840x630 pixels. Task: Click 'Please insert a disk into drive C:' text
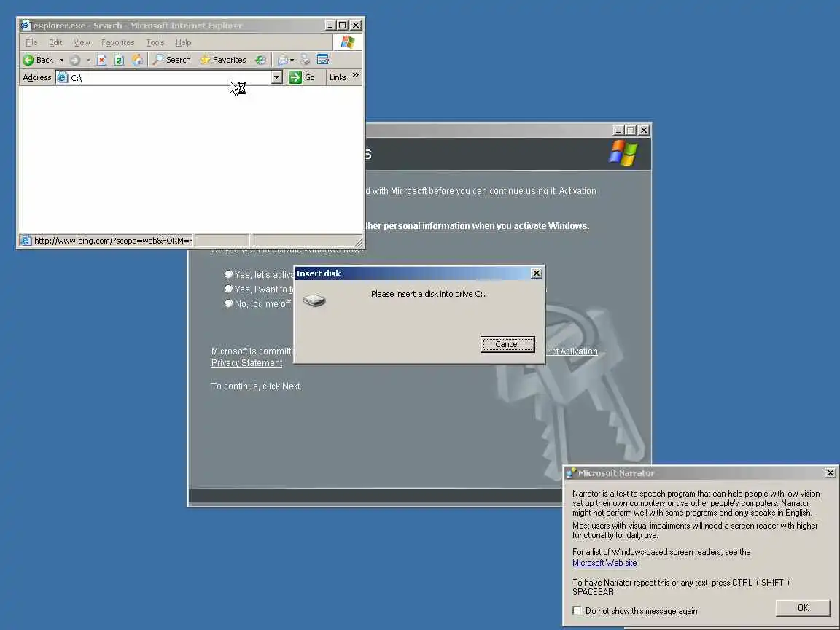428,294
